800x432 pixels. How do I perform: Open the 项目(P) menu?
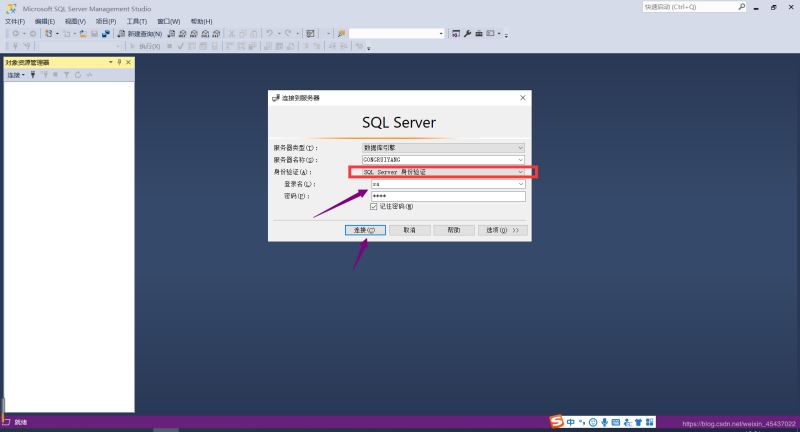[106, 21]
